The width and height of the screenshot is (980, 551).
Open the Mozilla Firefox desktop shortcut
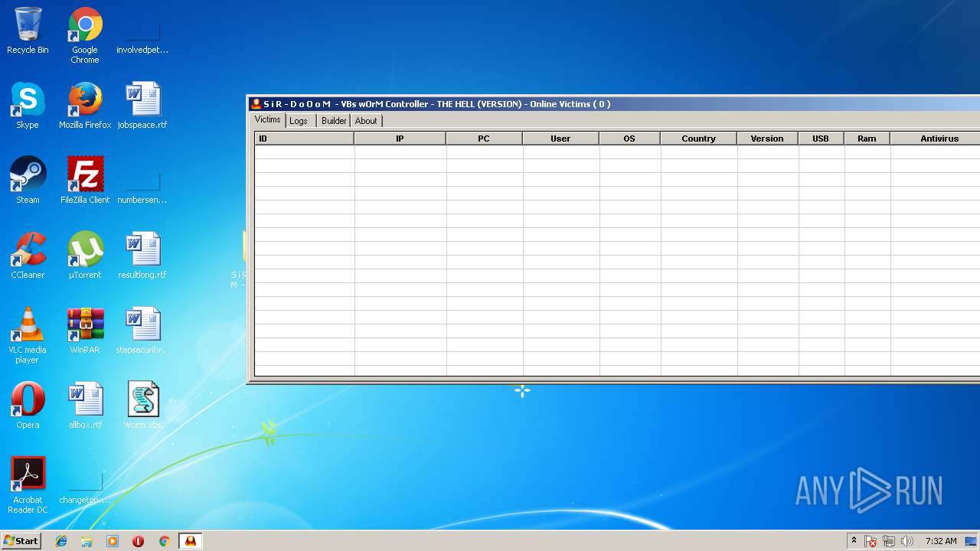point(85,106)
